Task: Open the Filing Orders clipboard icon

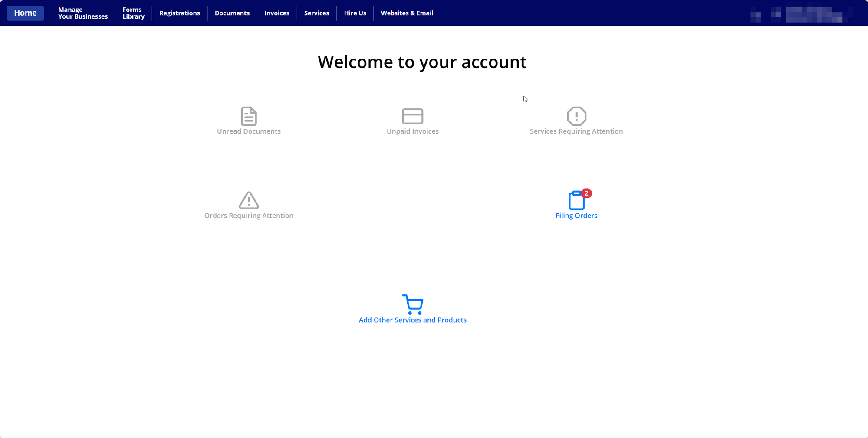Action: point(576,201)
